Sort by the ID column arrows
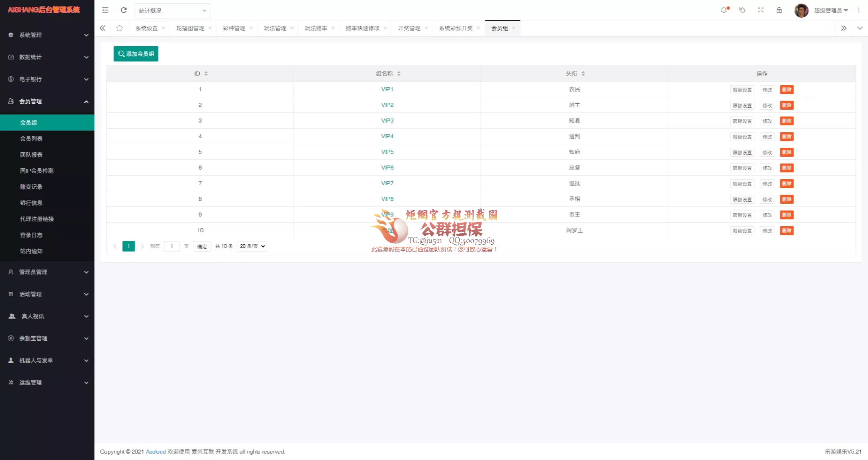868x460 pixels. pos(206,74)
